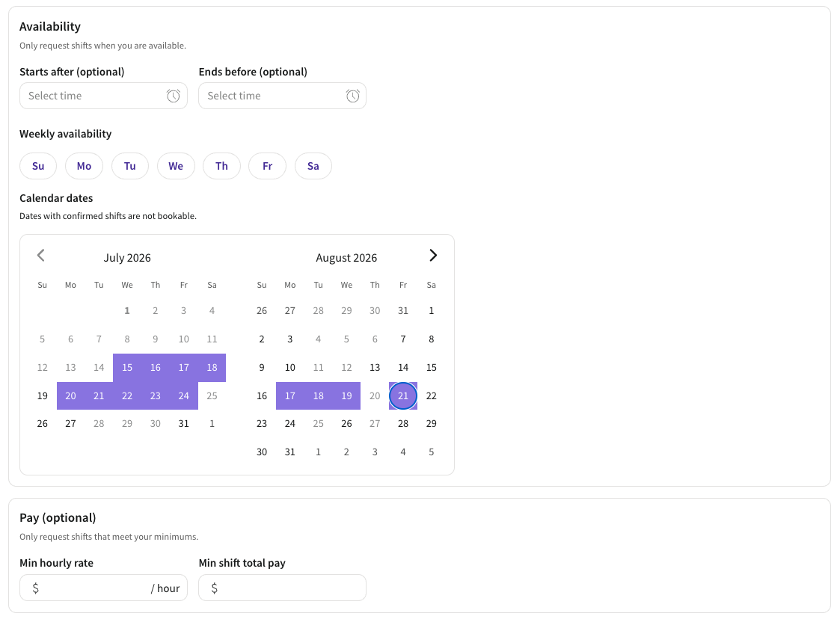Select August 29 in the August grid
840x619 pixels.
pyautogui.click(x=432, y=424)
